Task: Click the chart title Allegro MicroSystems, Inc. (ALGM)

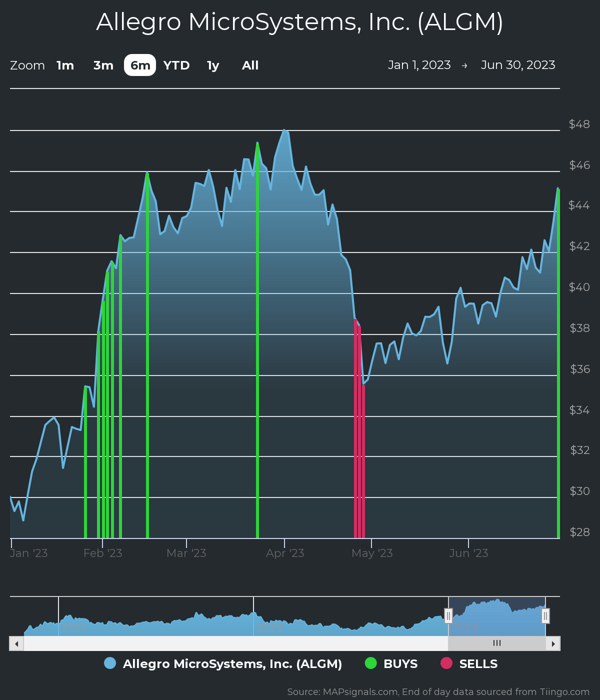Action: [300, 22]
